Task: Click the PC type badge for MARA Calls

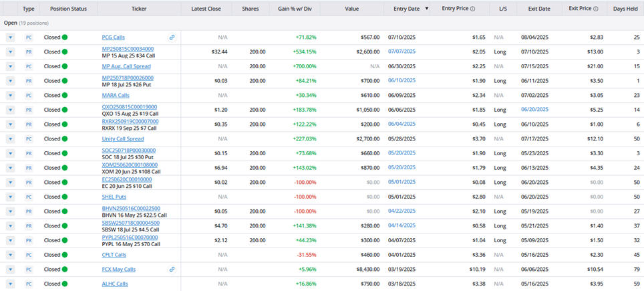Action: point(29,96)
